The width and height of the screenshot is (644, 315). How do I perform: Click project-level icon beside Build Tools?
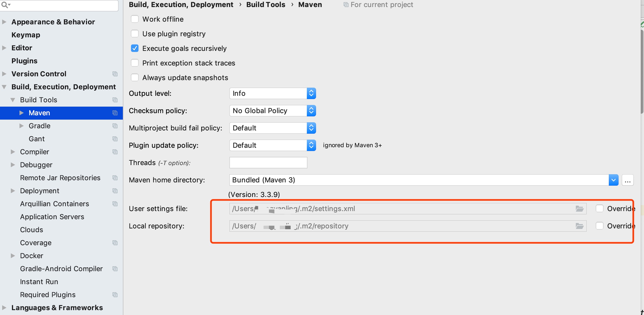click(115, 100)
